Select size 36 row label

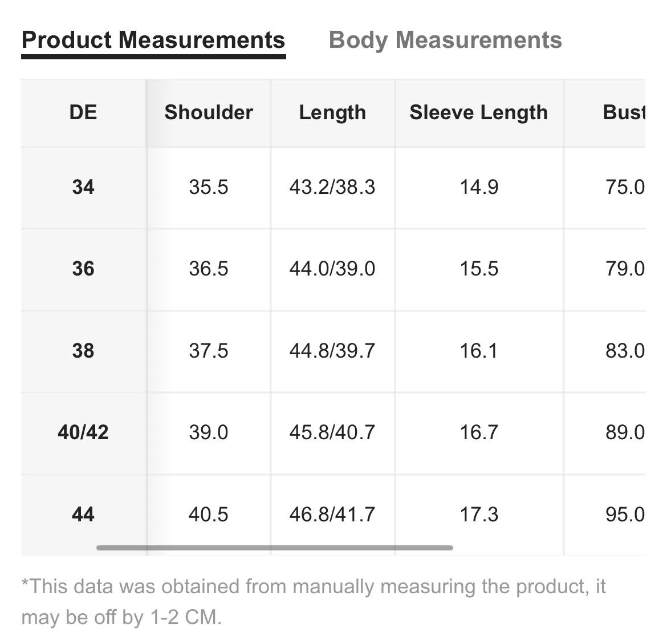83,269
